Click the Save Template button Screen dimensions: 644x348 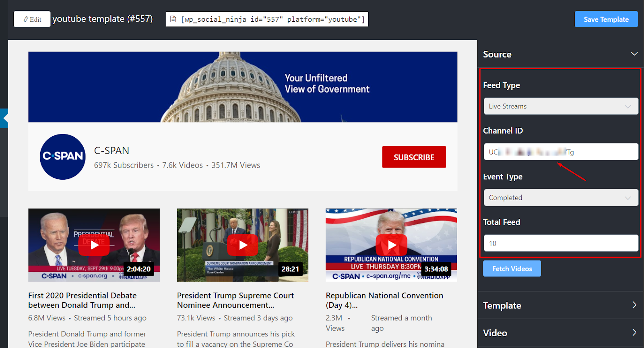[606, 19]
